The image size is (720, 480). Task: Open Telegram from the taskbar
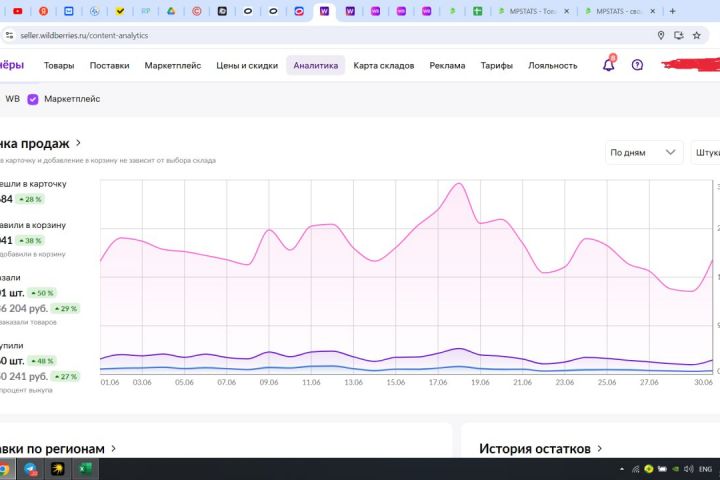pos(31,469)
